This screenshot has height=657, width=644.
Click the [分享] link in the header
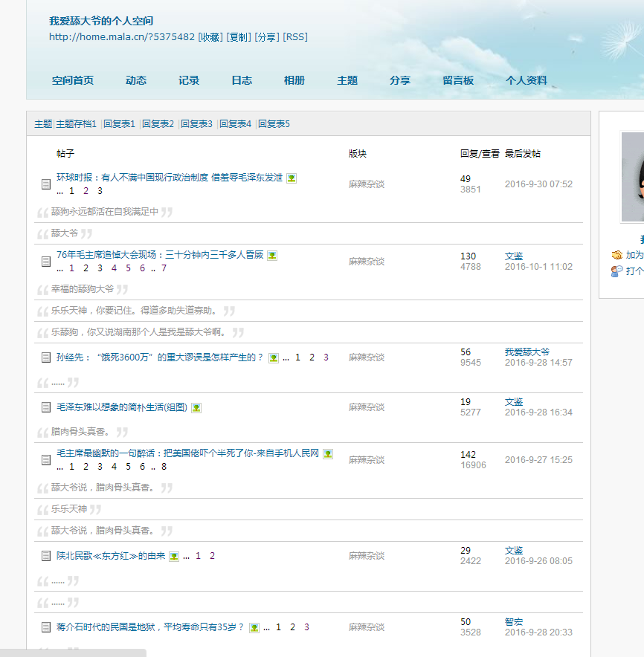267,37
